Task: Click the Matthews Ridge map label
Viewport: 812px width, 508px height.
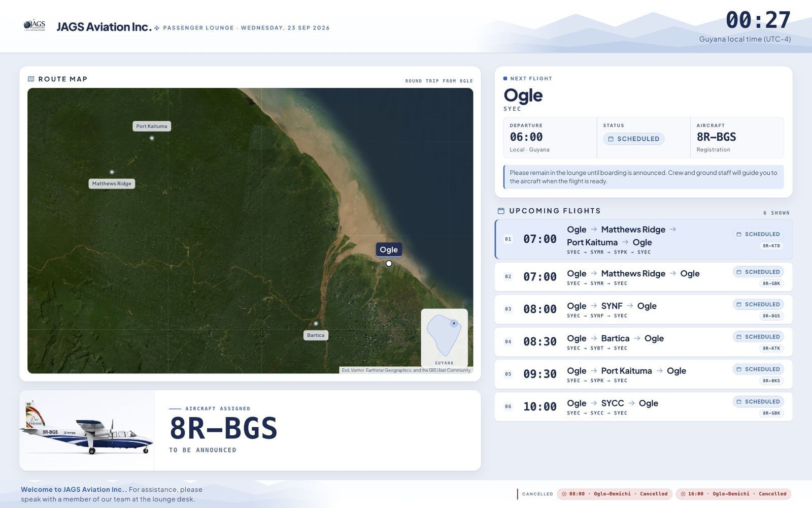Action: pos(112,183)
